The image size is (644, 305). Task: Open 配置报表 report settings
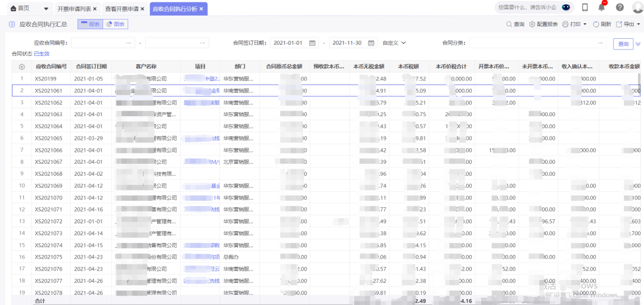click(543, 24)
